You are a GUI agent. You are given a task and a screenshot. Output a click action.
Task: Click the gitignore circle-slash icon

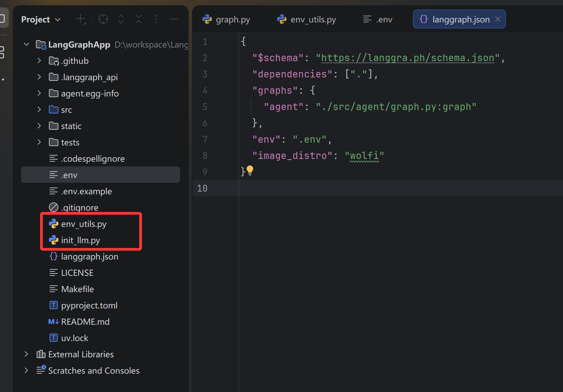pyautogui.click(x=54, y=207)
